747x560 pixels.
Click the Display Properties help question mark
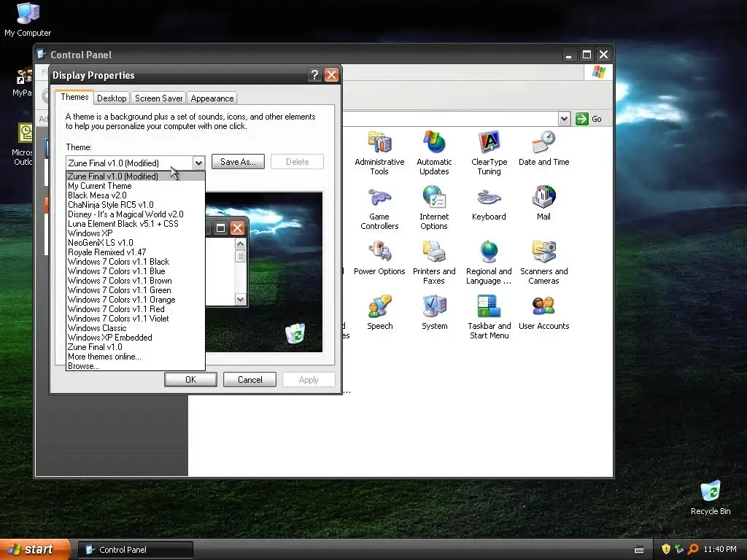pyautogui.click(x=314, y=75)
